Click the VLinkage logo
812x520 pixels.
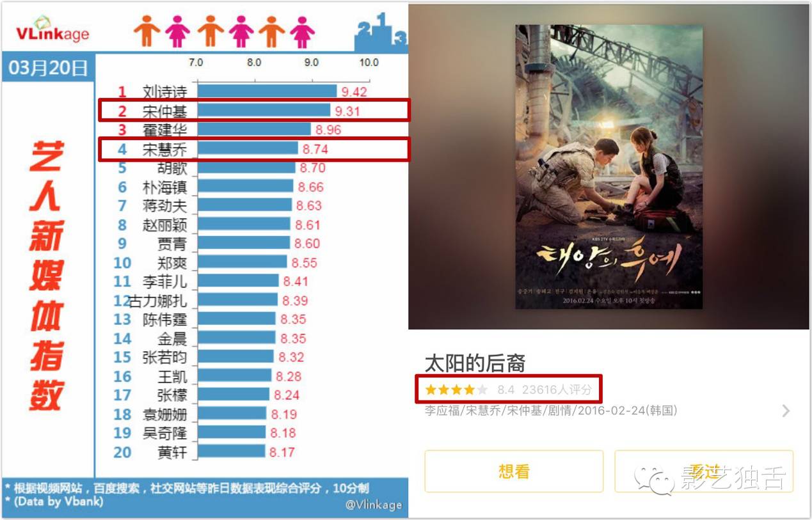[x=52, y=29]
